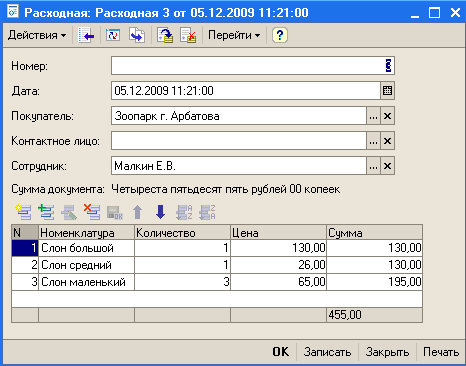Click the OK button
Screen dimensions: 466x366
point(281,352)
